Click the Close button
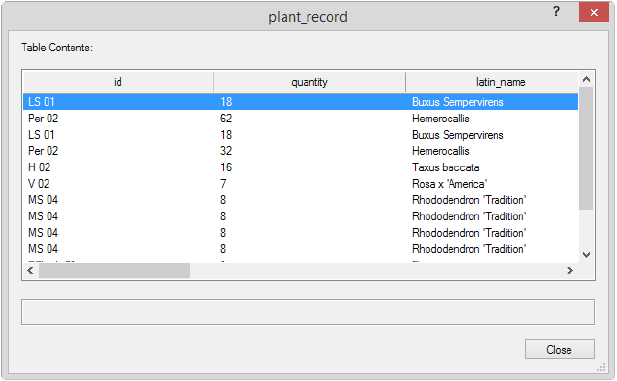This screenshot has width=617, height=381. point(560,350)
